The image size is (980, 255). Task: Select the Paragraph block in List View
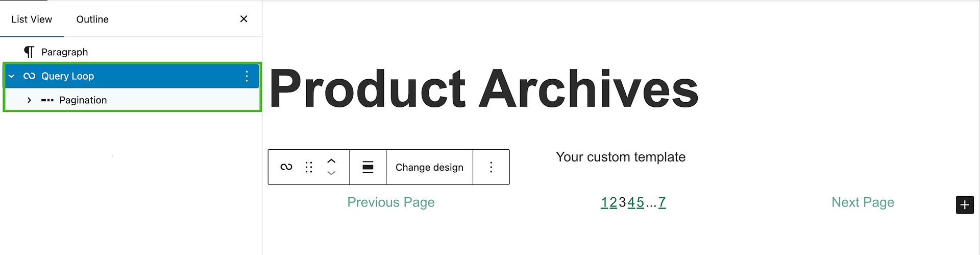click(x=64, y=52)
